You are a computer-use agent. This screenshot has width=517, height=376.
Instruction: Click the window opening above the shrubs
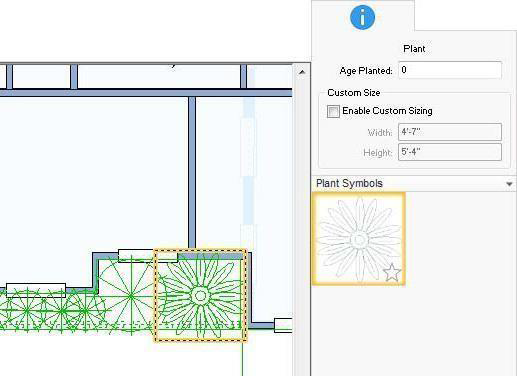click(x=36, y=290)
